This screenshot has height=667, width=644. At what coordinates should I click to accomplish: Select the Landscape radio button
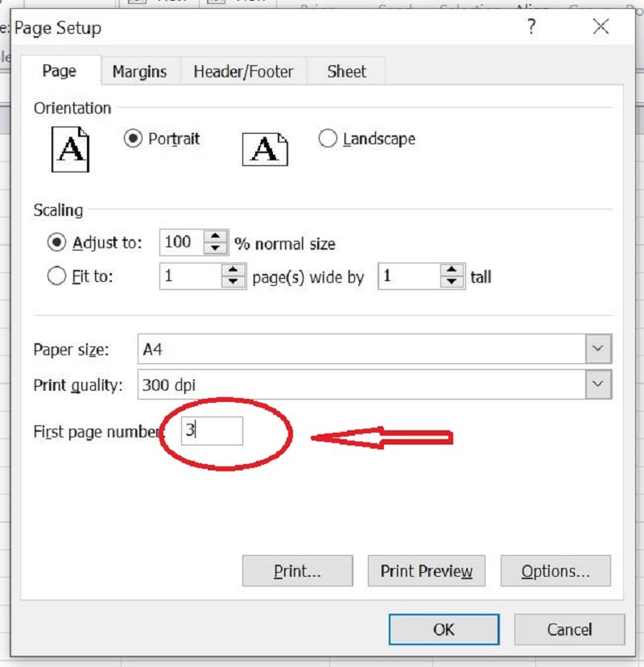pos(328,139)
